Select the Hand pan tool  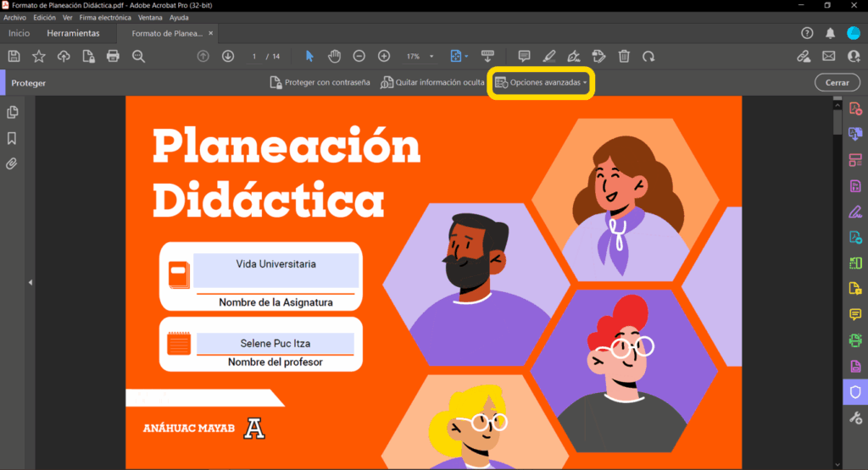click(x=334, y=56)
